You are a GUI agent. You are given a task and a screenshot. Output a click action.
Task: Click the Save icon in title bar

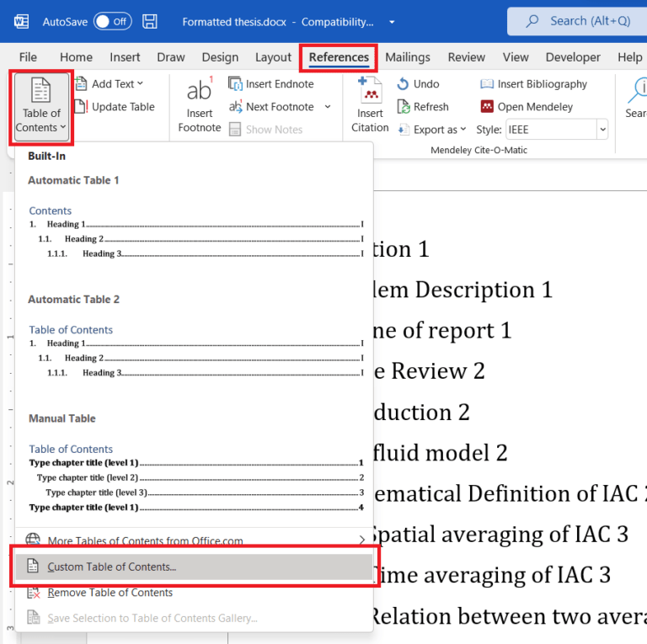(x=150, y=21)
